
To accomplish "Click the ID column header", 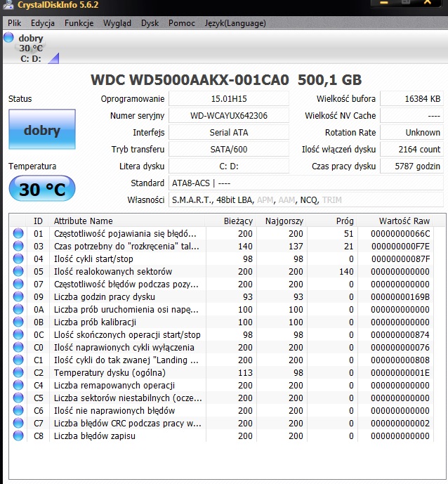I will tap(38, 221).
